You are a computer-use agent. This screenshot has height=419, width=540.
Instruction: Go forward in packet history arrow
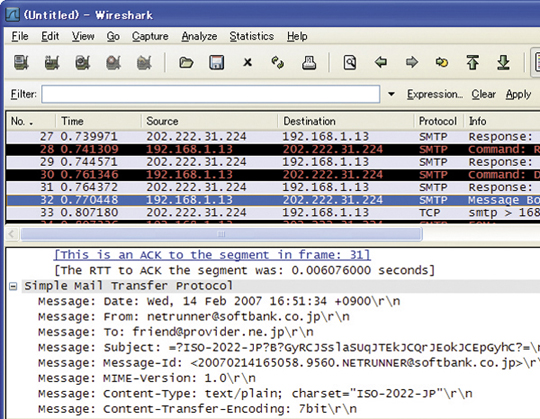412,62
